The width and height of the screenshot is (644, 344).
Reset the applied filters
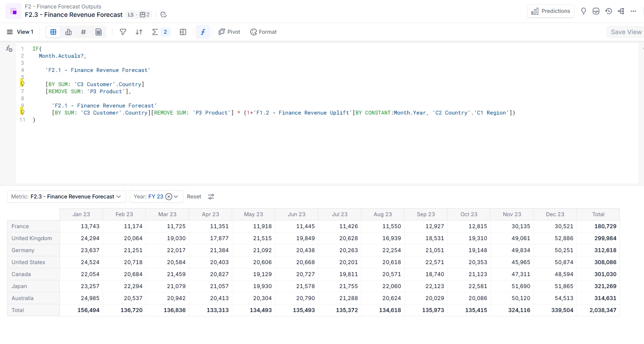[194, 197]
